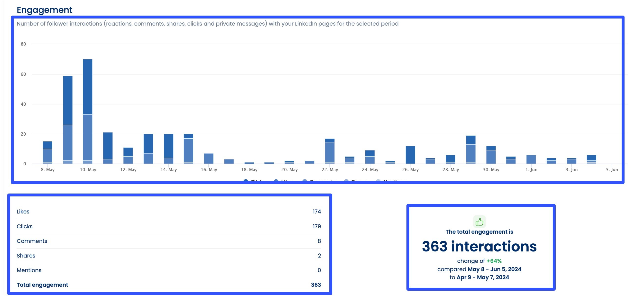
Task: Click the Mentions row showing 0
Action: (169, 270)
